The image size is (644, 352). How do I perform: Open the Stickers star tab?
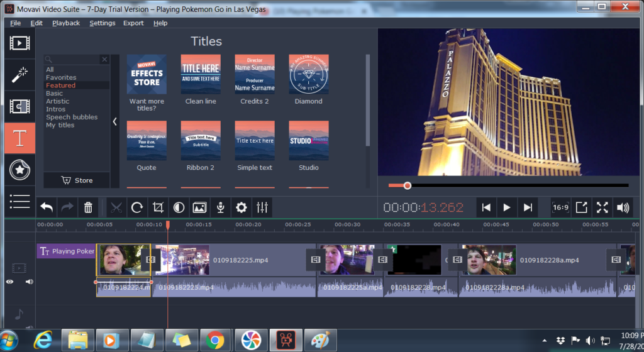coord(19,170)
